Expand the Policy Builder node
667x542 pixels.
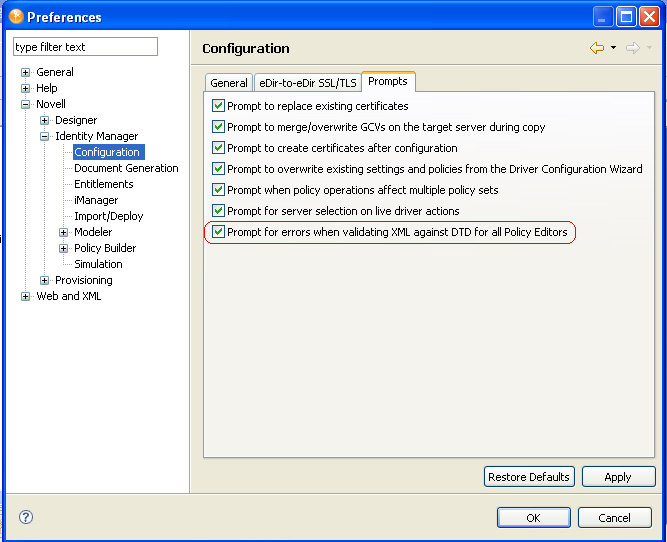click(x=63, y=248)
